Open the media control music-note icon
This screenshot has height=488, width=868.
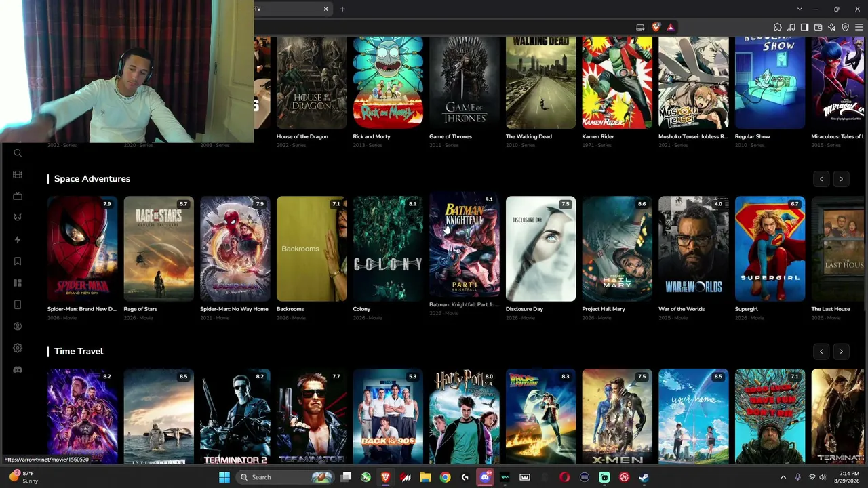tap(791, 27)
